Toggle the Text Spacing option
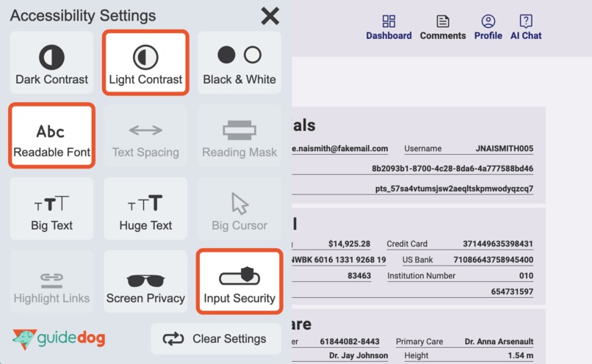 pyautogui.click(x=145, y=136)
